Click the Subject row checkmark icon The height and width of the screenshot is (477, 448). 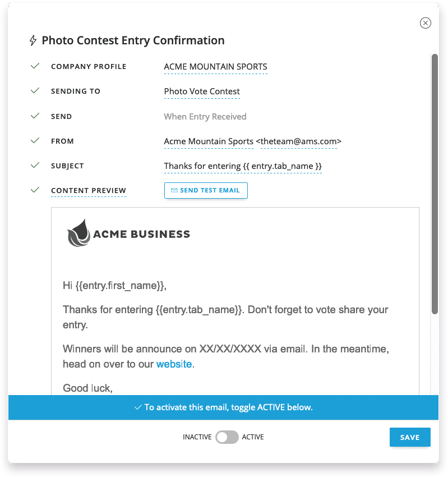click(x=35, y=166)
